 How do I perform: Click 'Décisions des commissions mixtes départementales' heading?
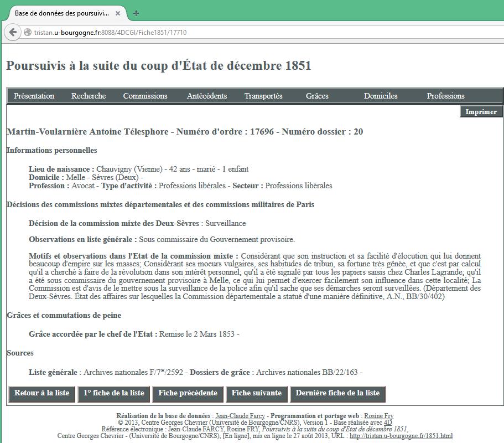point(160,204)
